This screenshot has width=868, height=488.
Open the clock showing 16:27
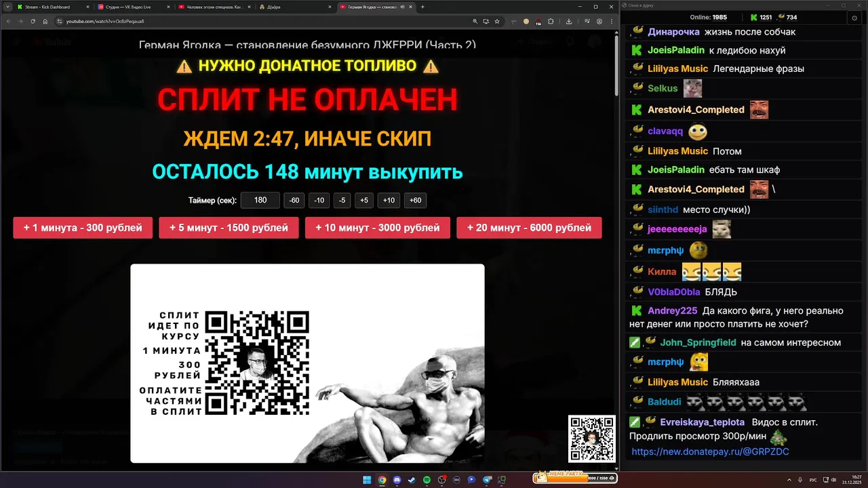[852, 480]
